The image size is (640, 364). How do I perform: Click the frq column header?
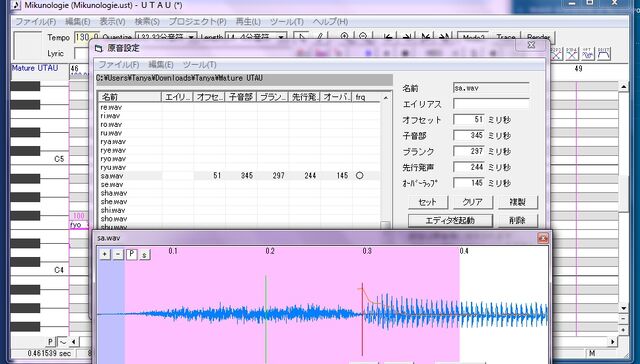[x=367, y=97]
